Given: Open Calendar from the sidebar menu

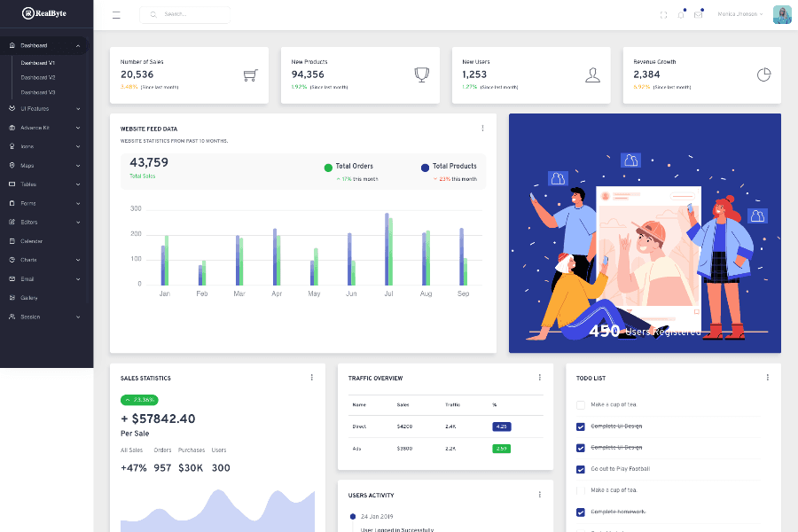Looking at the screenshot, I should (31, 240).
